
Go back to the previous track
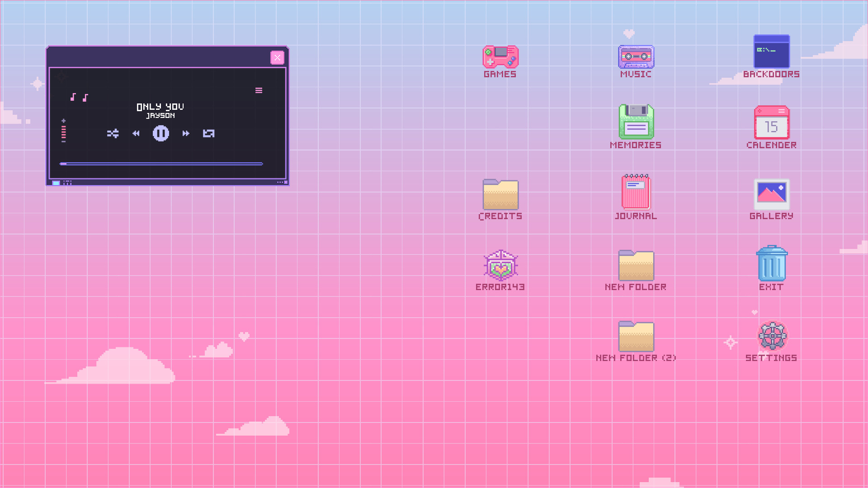[136, 133]
